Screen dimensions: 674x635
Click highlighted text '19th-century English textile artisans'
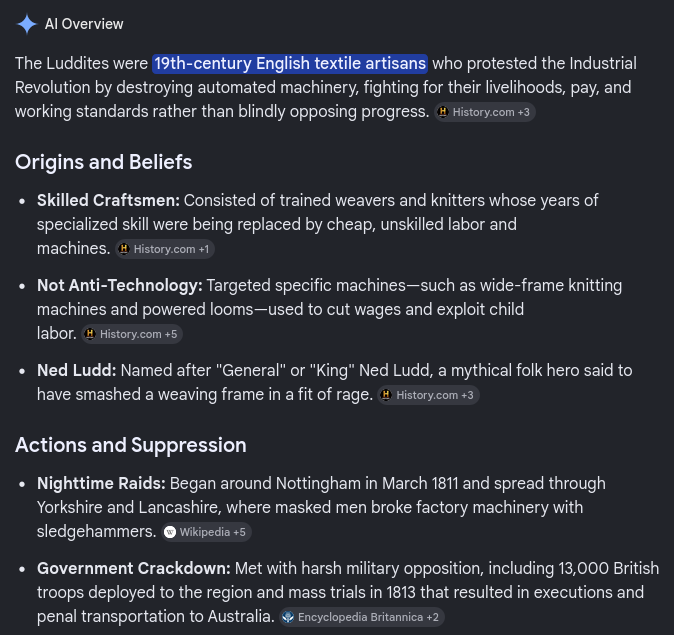290,64
